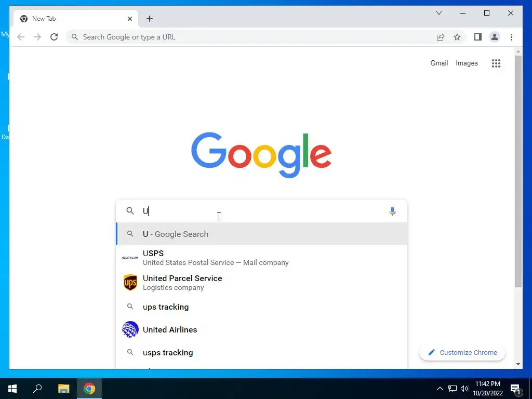
Task: Click the magnifier icon in the search box
Action: (x=130, y=211)
